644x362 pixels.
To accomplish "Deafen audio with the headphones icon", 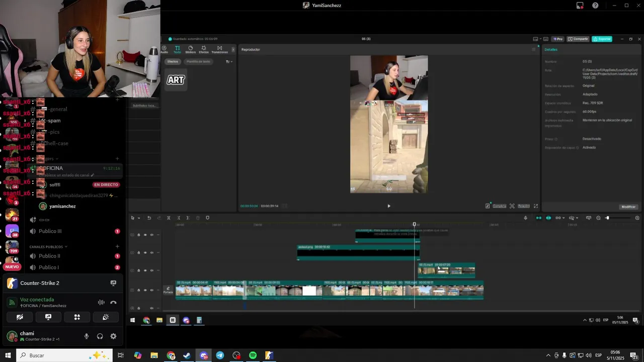I will click(x=100, y=336).
